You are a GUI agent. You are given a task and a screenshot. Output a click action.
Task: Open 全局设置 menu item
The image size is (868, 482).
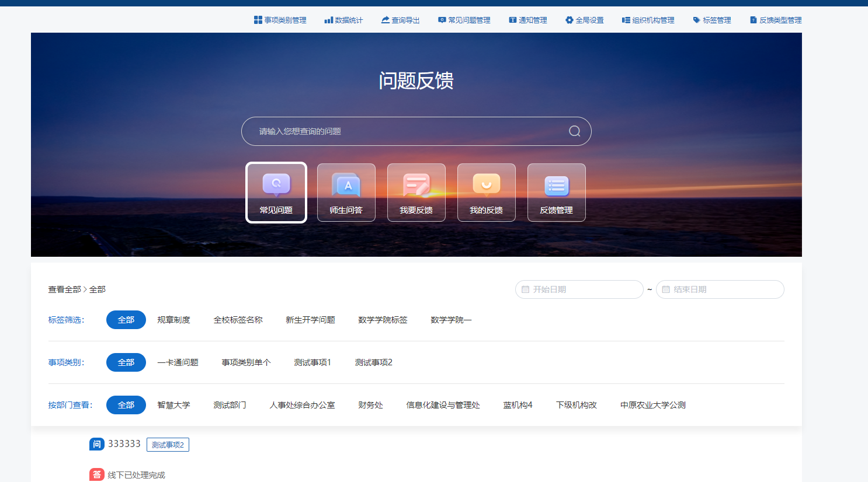[585, 20]
